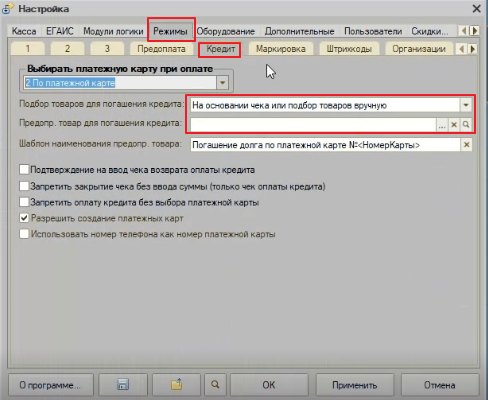488x400 pixels.
Task: Expand the payment card selection dropdown
Action: [x=222, y=83]
